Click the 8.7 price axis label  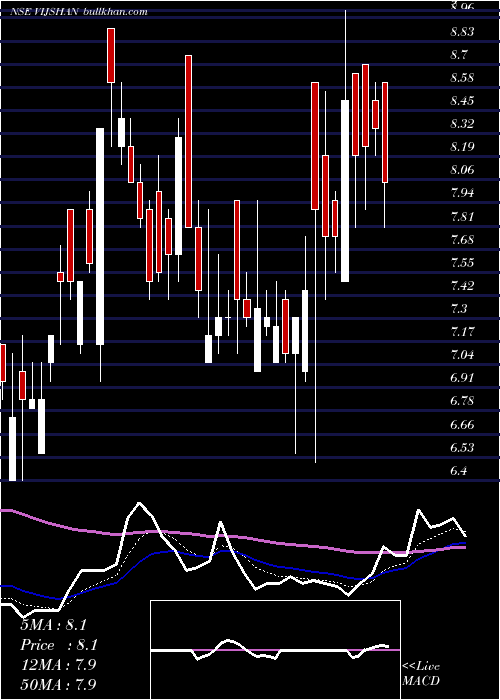click(459, 54)
